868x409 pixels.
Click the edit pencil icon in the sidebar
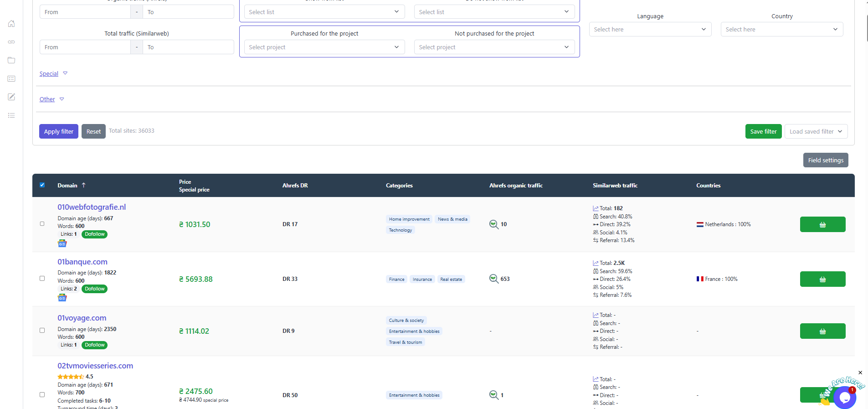tap(11, 97)
